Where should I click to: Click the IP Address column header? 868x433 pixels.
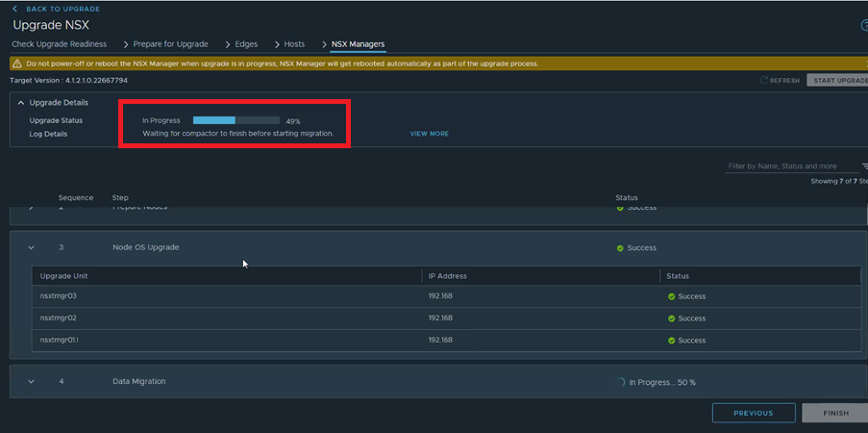447,275
